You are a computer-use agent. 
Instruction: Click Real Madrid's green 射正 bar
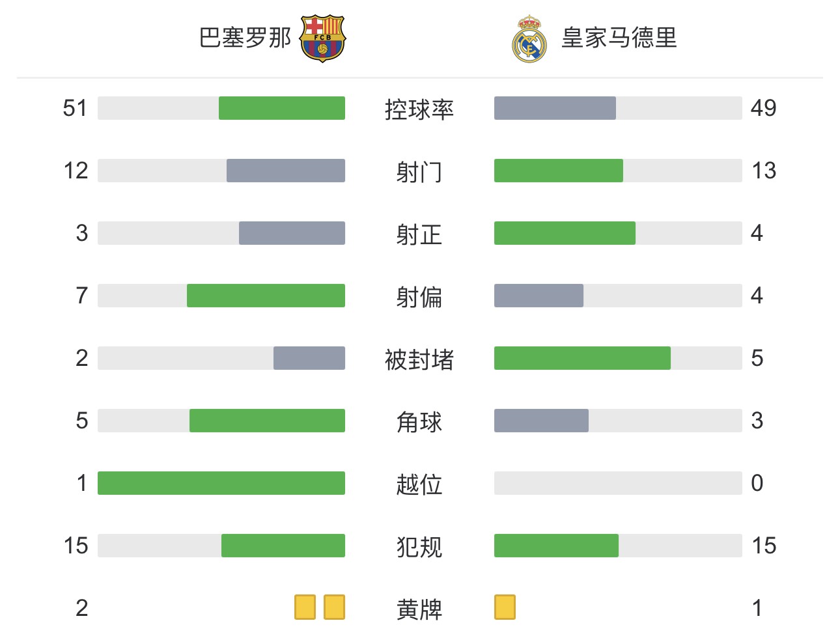tap(565, 233)
